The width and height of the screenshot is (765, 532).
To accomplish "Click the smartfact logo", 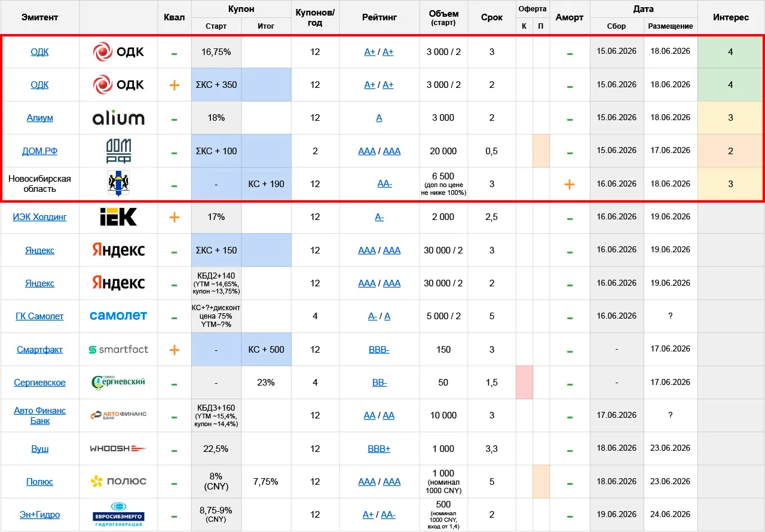I will [x=118, y=350].
